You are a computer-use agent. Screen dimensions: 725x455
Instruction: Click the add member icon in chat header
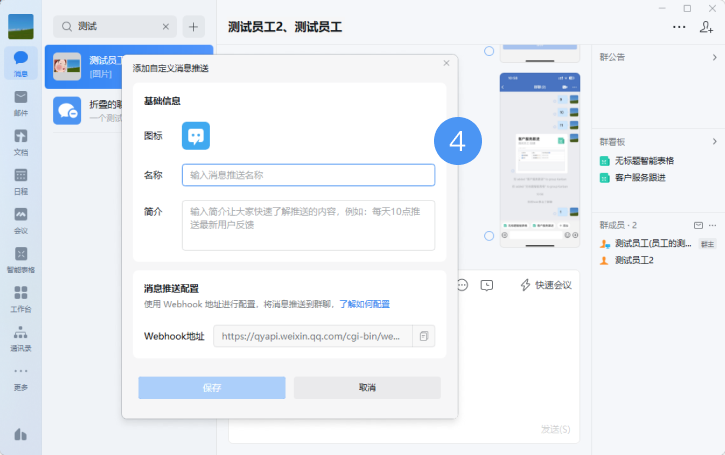(707, 27)
